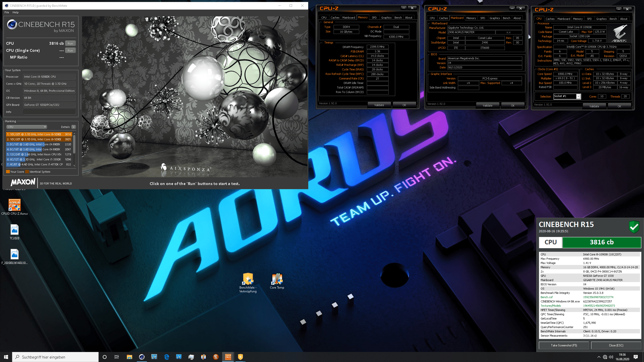This screenshot has height=362, width=644.
Task: Click Validate in the processor CPU-Z window
Action: click(594, 106)
